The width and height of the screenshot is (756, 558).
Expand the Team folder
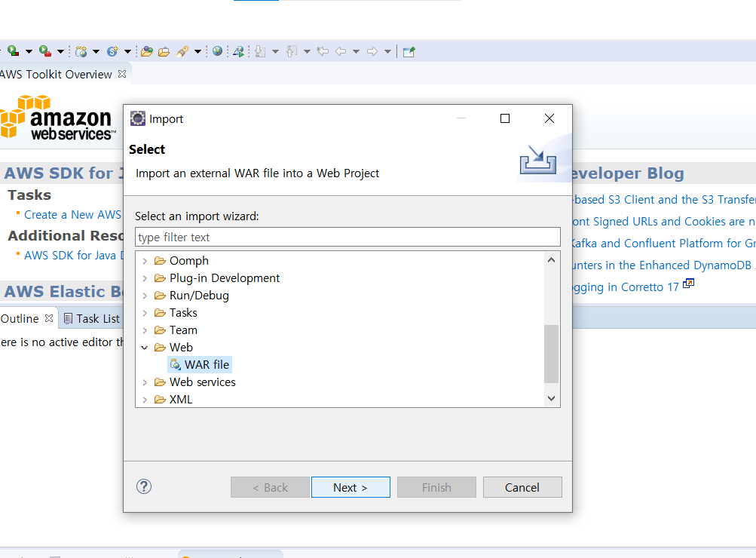(145, 330)
